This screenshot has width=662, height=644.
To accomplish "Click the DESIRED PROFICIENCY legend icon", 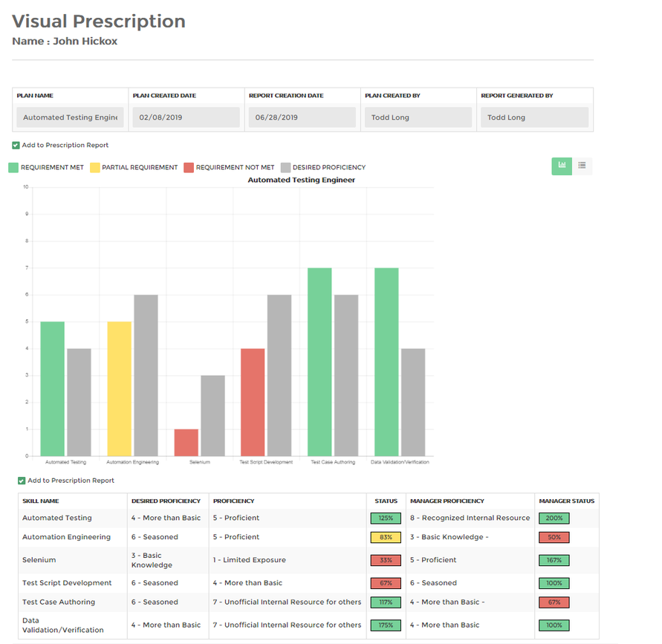I will [x=287, y=167].
